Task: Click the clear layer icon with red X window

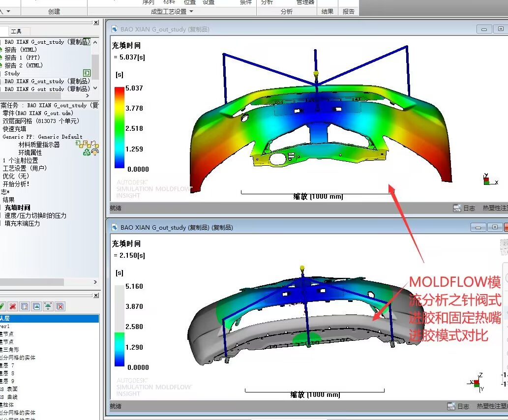Action: pyautogui.click(x=60, y=306)
